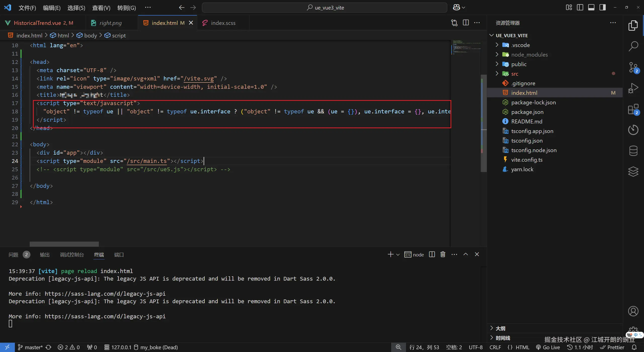Split the editor to the right

pos(466,23)
